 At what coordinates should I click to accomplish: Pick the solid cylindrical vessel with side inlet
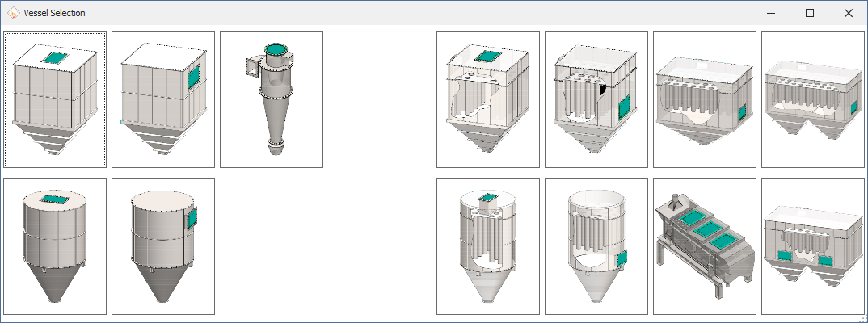(163, 246)
